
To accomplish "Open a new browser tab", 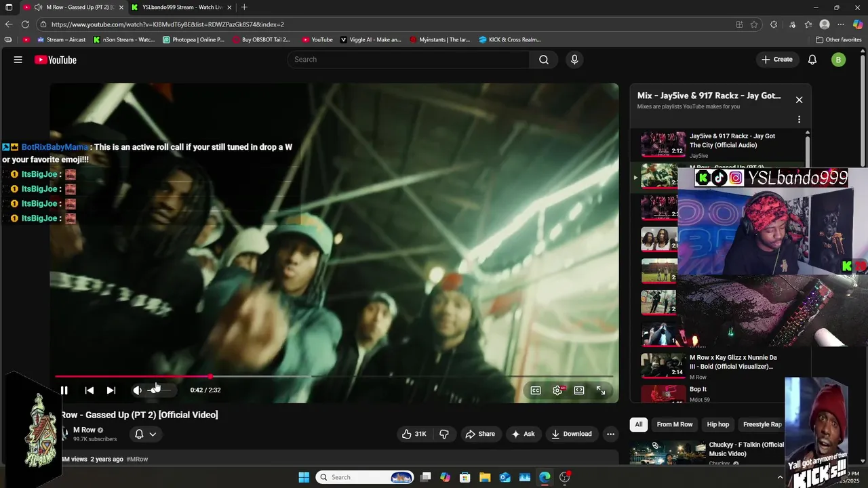I will tap(244, 7).
